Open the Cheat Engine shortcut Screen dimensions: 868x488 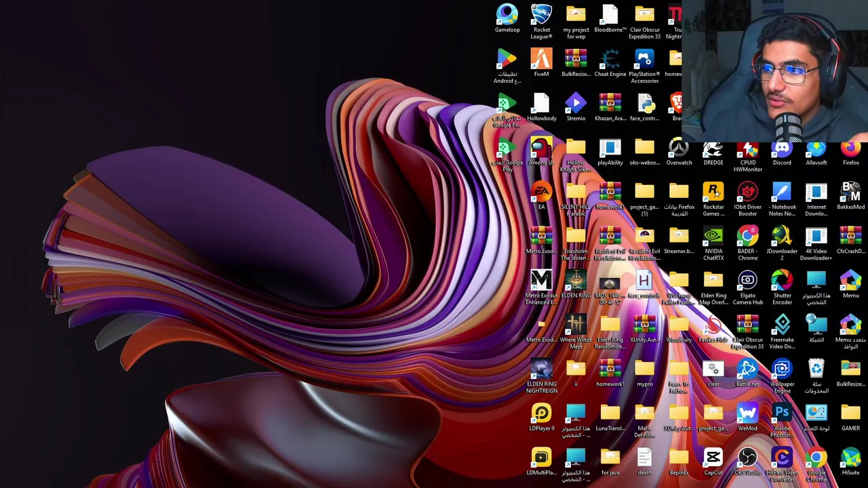(x=610, y=63)
